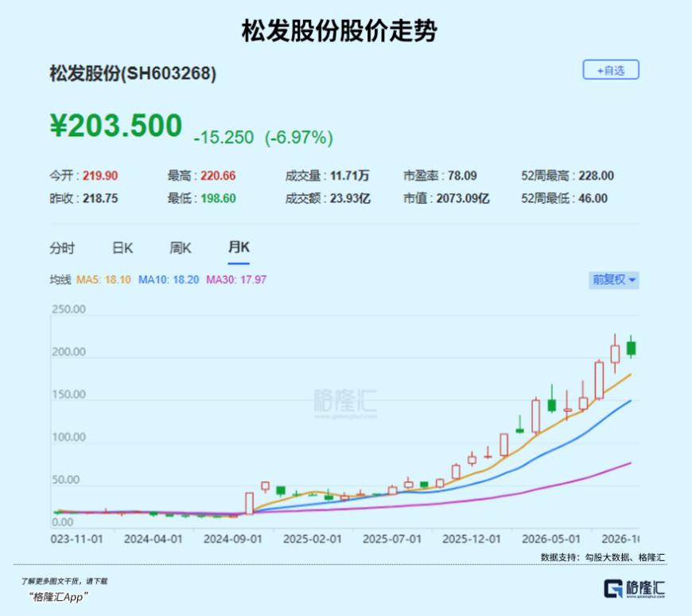Click the MA30: 17.97 indicator label

click(x=236, y=279)
